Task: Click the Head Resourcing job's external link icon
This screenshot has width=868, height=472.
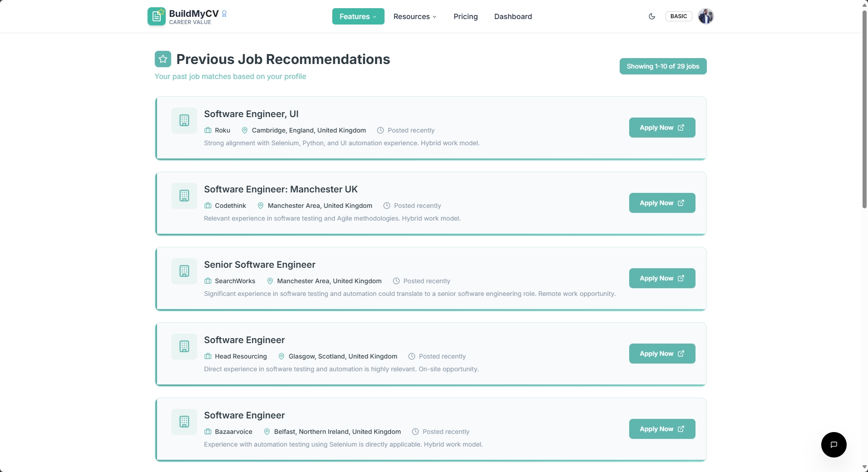Action: 681,354
